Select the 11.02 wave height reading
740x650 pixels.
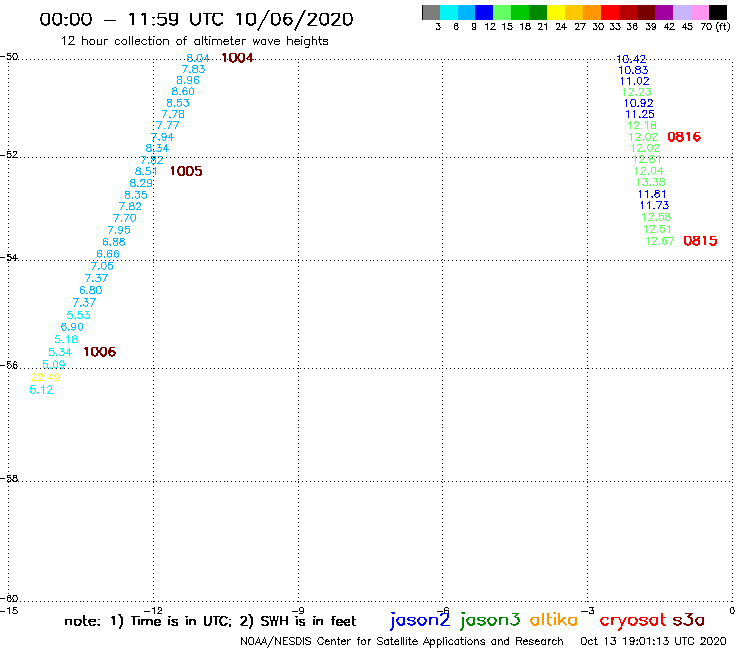pos(635,81)
